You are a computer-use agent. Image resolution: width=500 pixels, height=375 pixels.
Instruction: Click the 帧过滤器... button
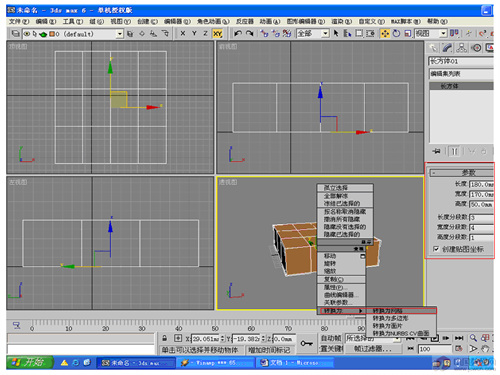pos(373,349)
